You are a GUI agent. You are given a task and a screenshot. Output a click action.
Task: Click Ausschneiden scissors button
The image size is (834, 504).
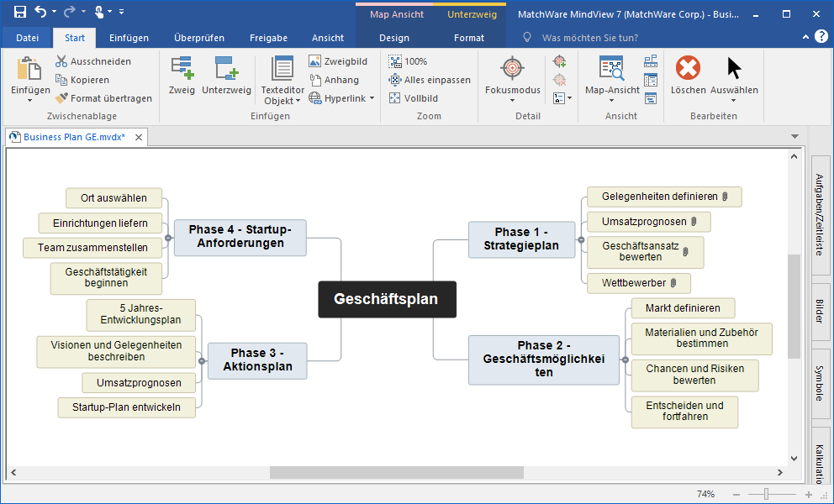tap(93, 61)
